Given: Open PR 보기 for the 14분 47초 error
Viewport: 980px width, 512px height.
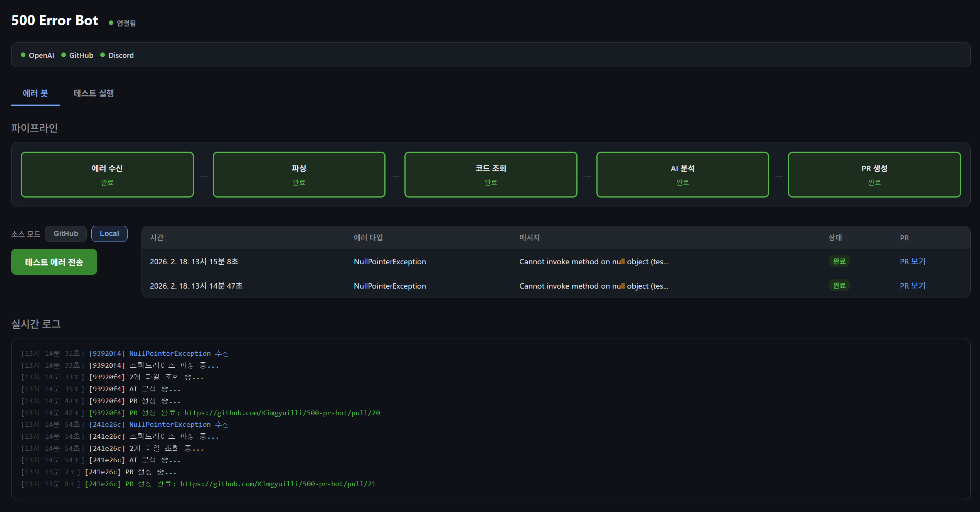Looking at the screenshot, I should (913, 286).
